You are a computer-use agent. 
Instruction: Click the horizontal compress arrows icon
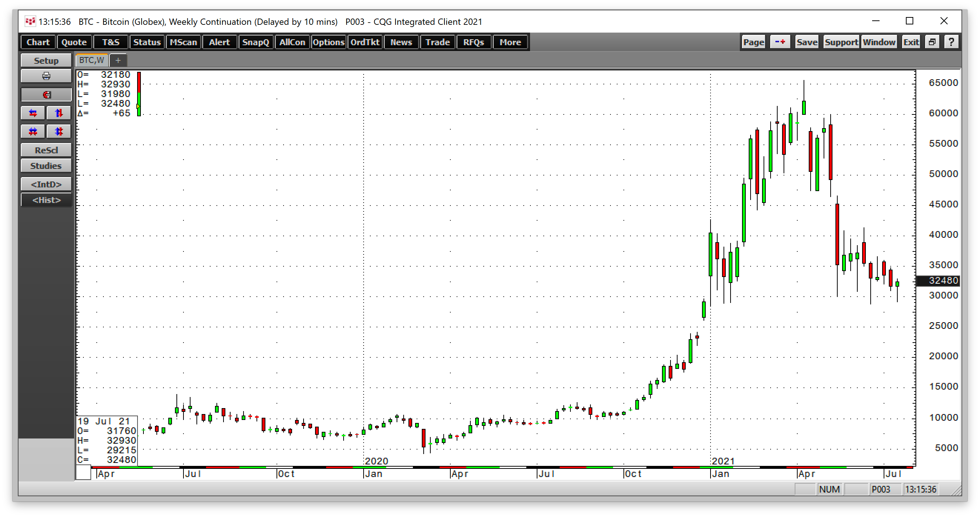click(33, 131)
